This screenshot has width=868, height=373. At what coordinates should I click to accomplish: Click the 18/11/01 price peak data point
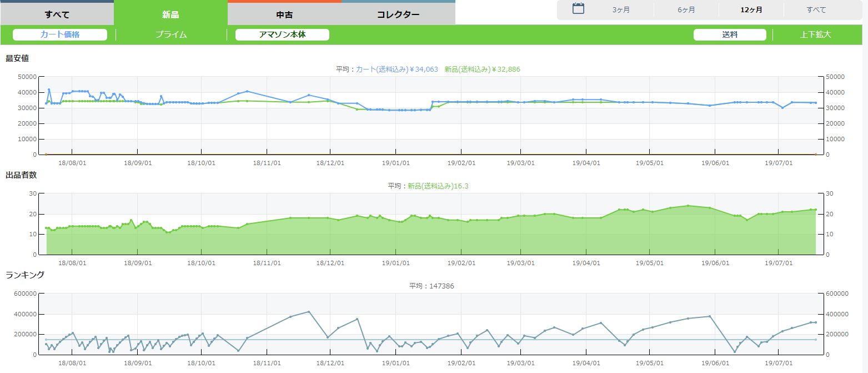point(247,91)
